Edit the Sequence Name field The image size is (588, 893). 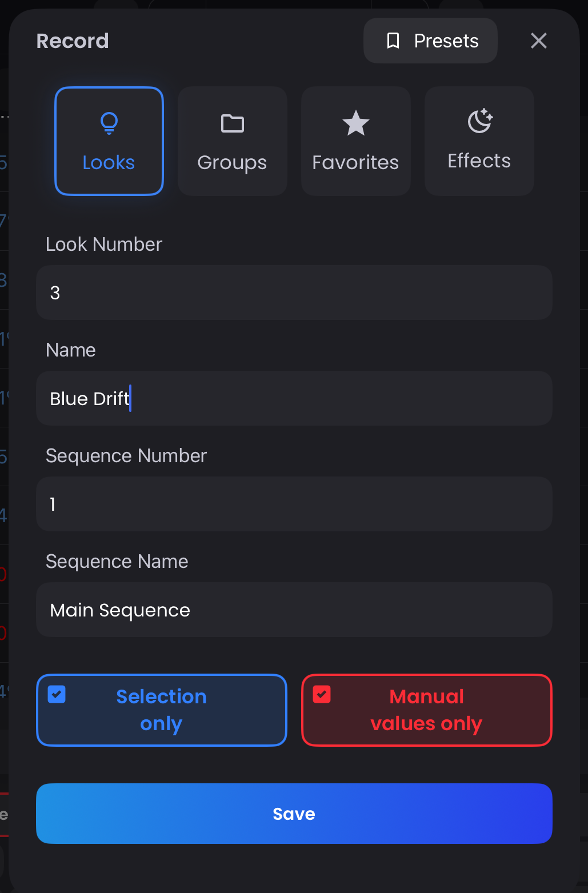tap(294, 610)
